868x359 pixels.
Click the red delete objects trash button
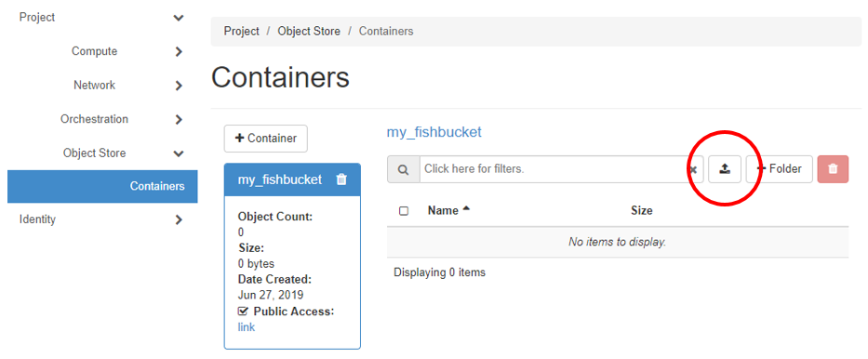pos(833,169)
